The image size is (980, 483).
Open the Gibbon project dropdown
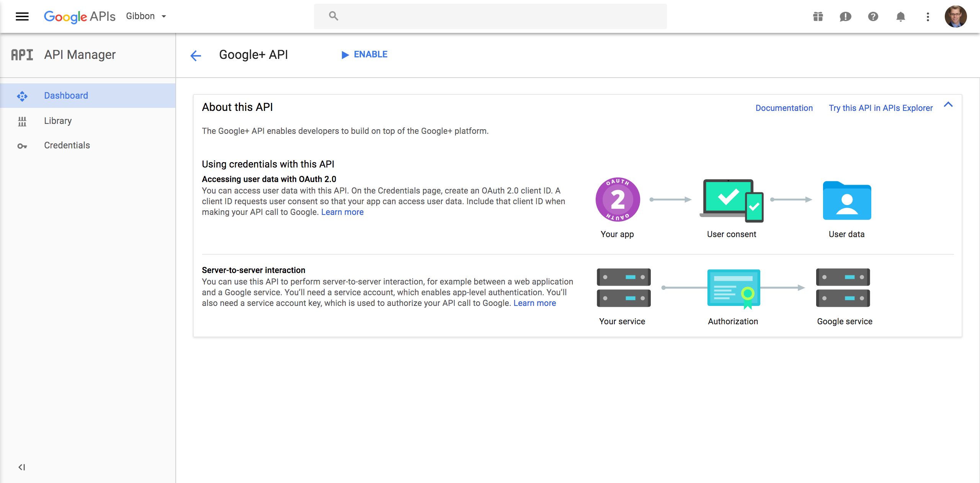(x=146, y=16)
